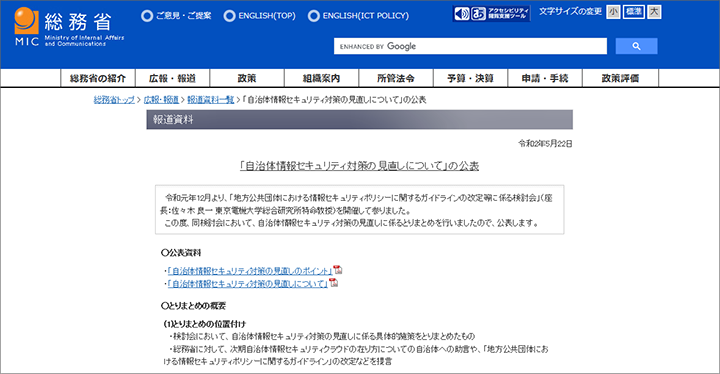Open the 政策評価 menu
The height and width of the screenshot is (374, 720).
(x=620, y=78)
